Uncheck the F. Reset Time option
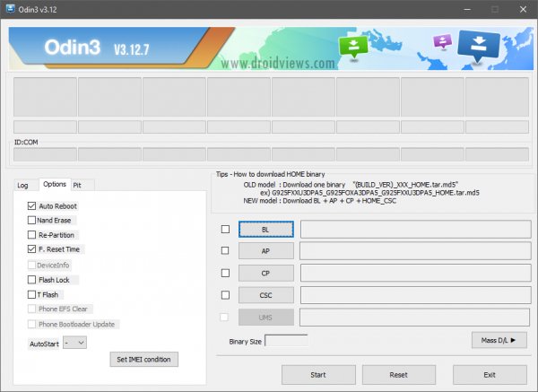 pos(31,249)
